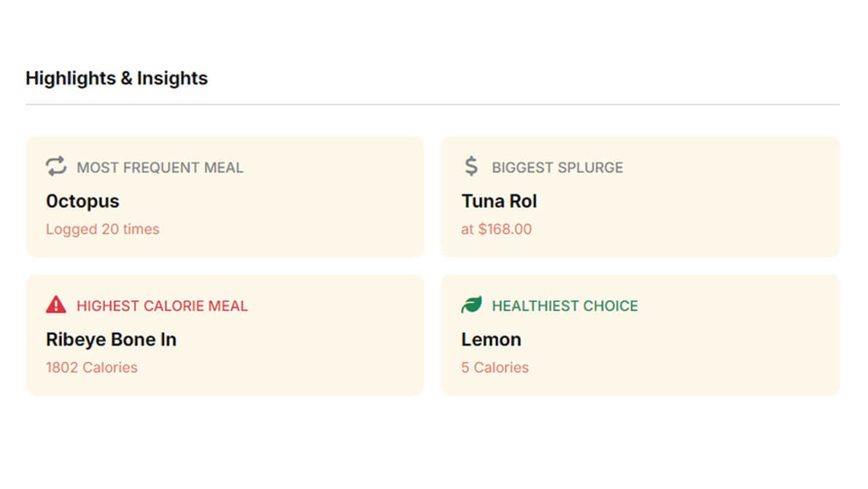Open the Tuna Rol entry

499,201
